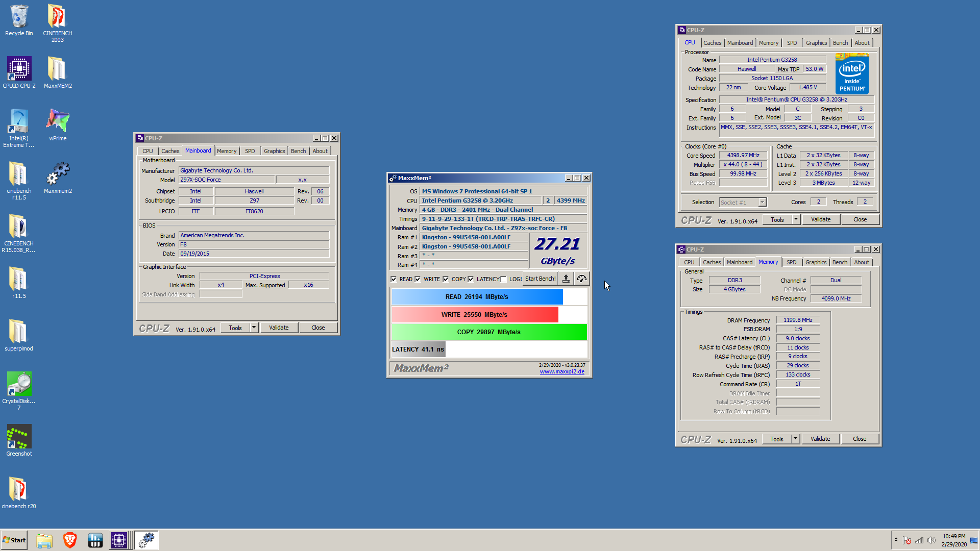Open Bench tab in CPU tab window
Screen dimensions: 980x551
tap(840, 43)
